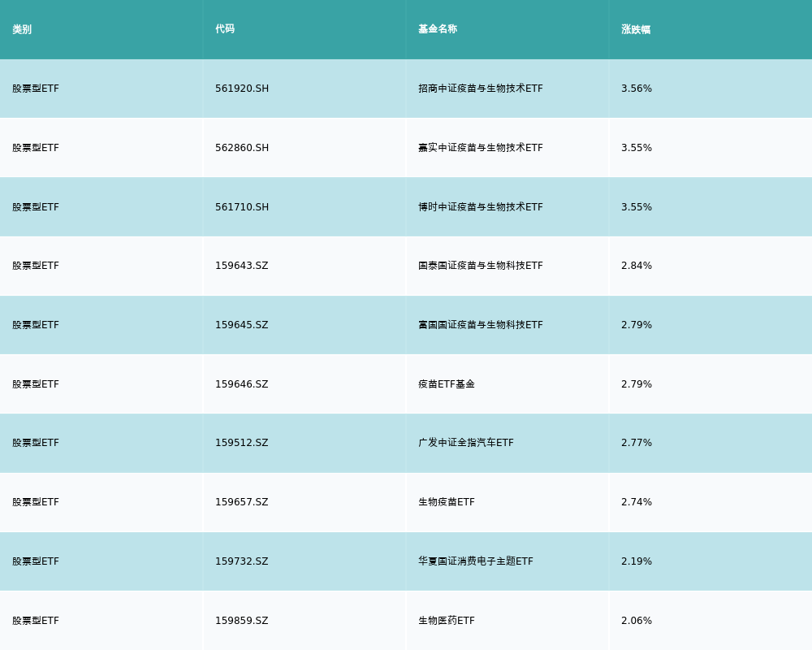Click the 3.56% change value

pos(637,89)
